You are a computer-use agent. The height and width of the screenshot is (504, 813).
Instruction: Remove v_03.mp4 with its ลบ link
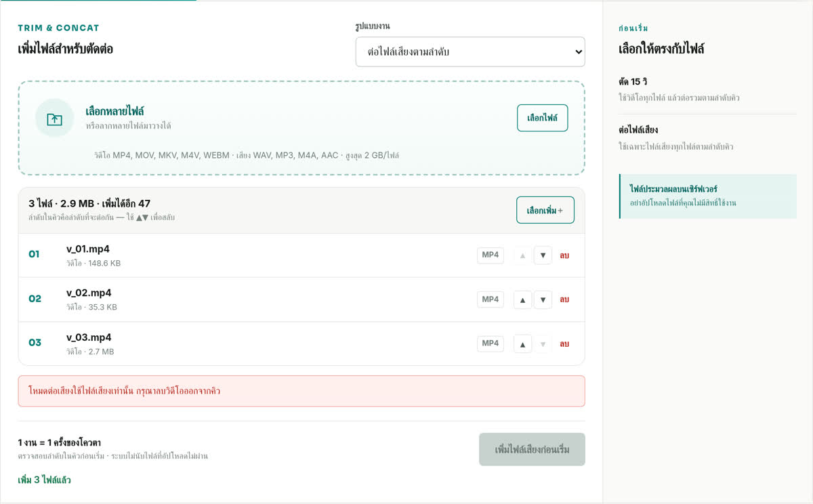tap(564, 344)
